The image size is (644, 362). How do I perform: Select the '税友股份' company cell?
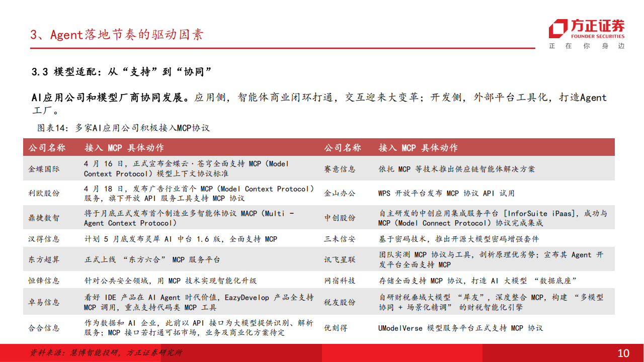tap(340, 302)
